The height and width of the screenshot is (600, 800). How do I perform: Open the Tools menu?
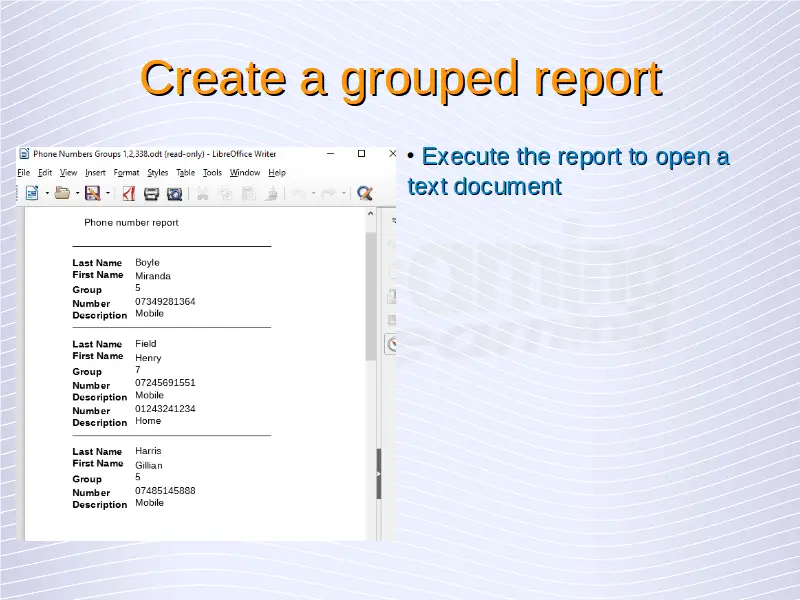[x=212, y=172]
